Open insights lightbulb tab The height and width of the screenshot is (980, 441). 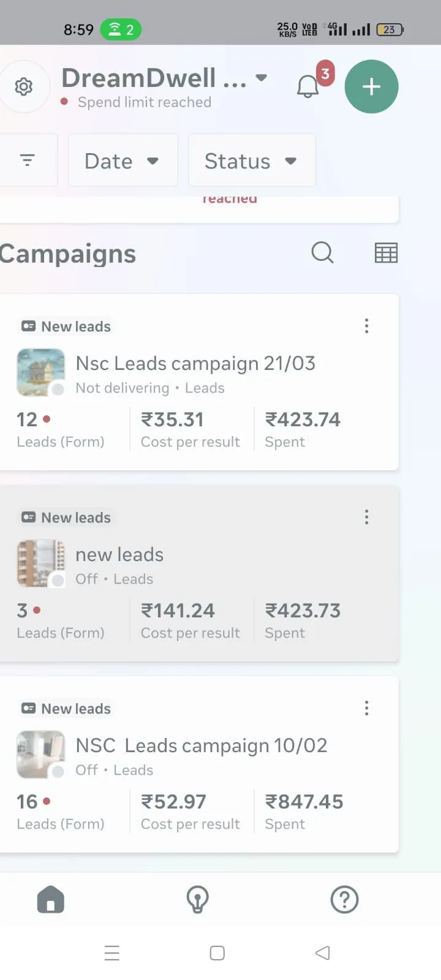pyautogui.click(x=197, y=900)
